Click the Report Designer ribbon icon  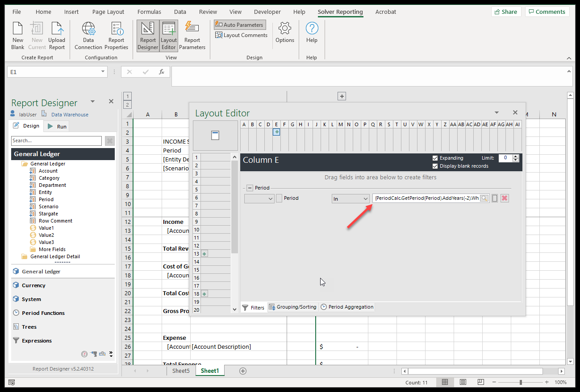148,35
